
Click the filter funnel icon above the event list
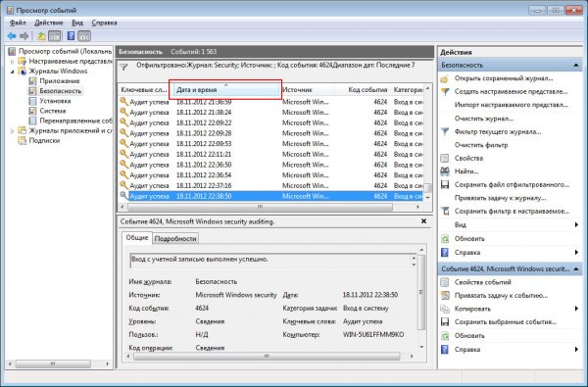coord(124,68)
